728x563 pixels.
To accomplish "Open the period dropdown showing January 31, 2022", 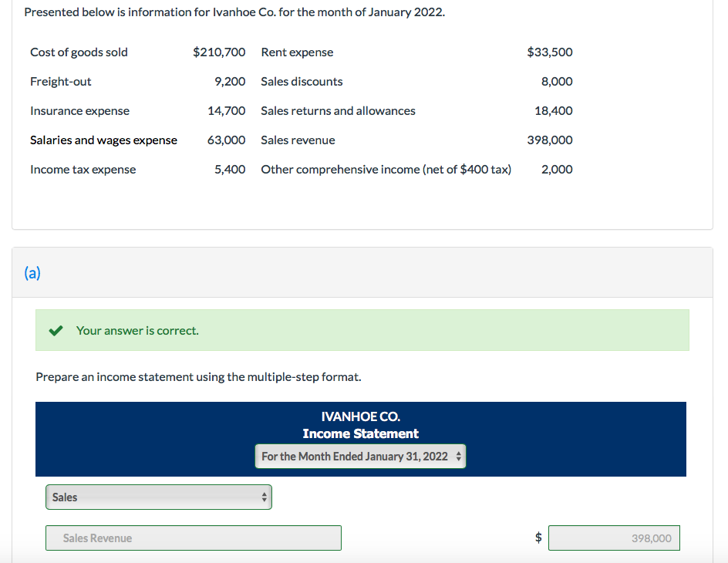I will point(360,457).
